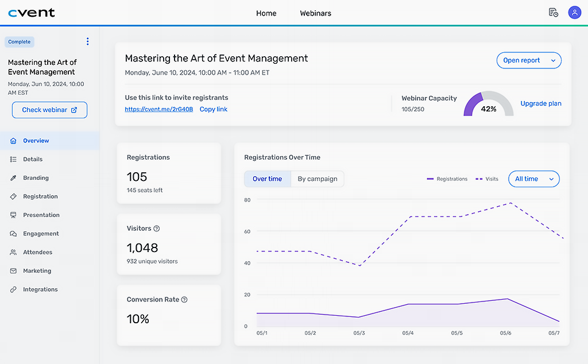Go to the Webinars tab
Image resolution: width=588 pixels, height=364 pixels.
(x=315, y=13)
